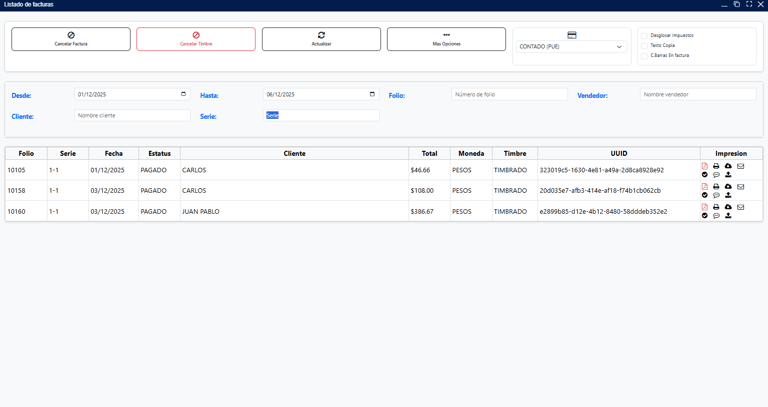The width and height of the screenshot is (768, 407).
Task: Click email envelope icon for folio 10158
Action: point(741,187)
